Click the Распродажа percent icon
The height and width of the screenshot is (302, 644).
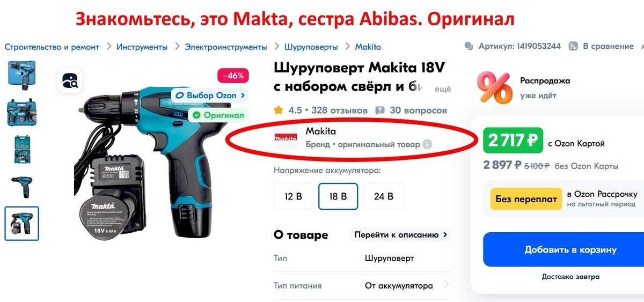point(495,87)
